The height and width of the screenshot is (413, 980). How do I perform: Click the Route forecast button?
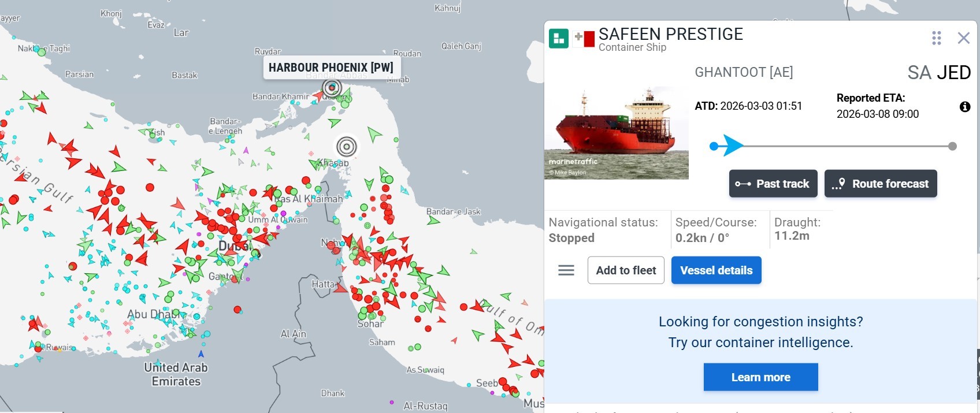click(881, 184)
